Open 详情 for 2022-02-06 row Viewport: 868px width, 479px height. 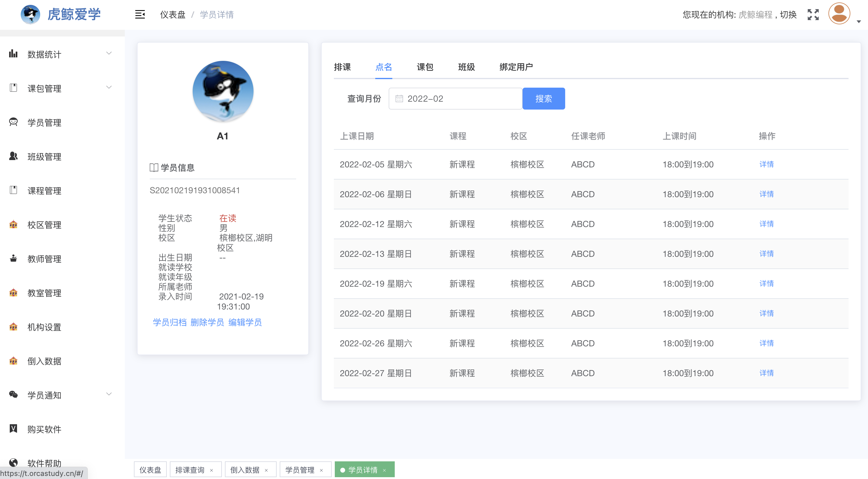tap(766, 194)
